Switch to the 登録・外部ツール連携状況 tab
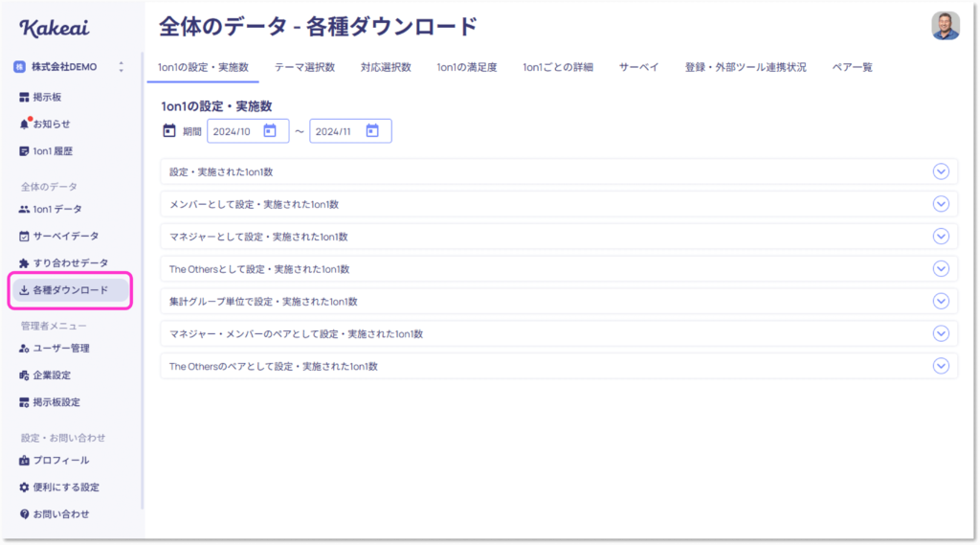980x545 pixels. click(x=745, y=67)
